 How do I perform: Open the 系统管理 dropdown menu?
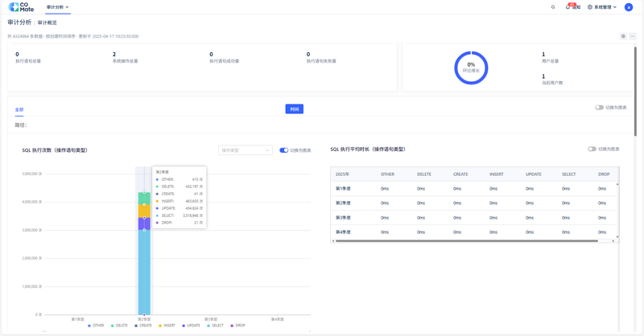(x=602, y=7)
